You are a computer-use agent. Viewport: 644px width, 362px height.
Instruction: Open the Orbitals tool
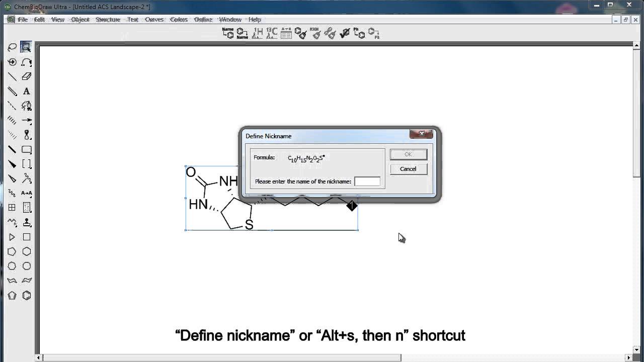(x=26, y=135)
